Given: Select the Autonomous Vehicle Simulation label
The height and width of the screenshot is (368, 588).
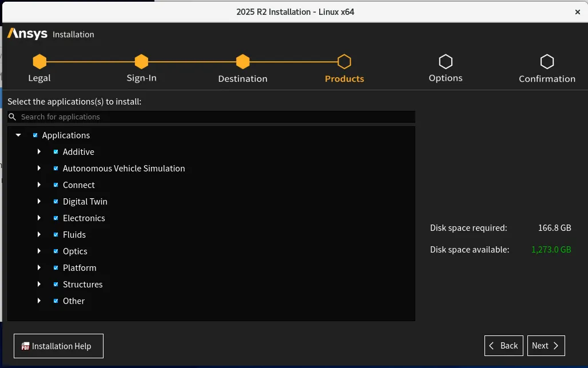Looking at the screenshot, I should coord(124,168).
